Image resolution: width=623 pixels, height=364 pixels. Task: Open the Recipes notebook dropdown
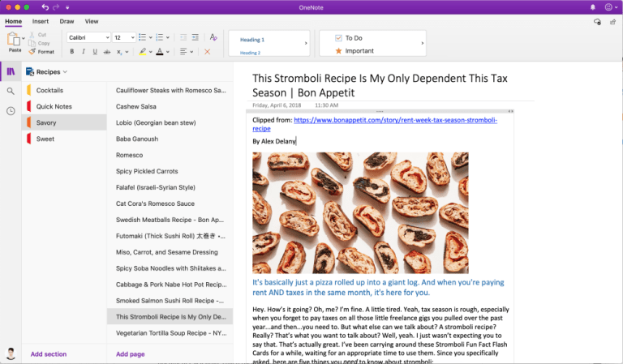coord(46,72)
